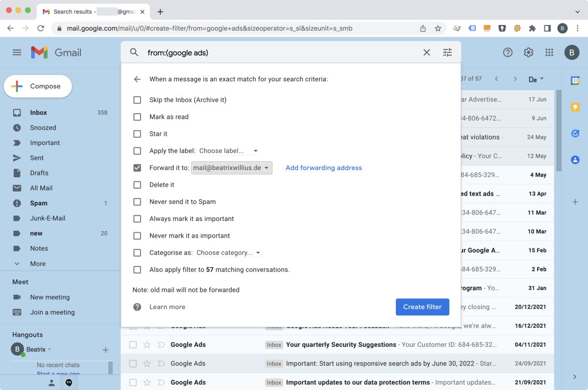The height and width of the screenshot is (390, 588).
Task: Uncheck the Forward it to option
Action: 137,168
